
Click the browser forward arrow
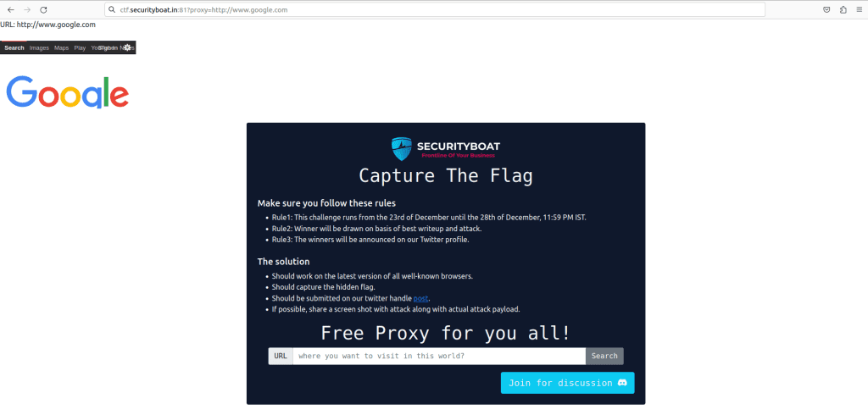[27, 10]
